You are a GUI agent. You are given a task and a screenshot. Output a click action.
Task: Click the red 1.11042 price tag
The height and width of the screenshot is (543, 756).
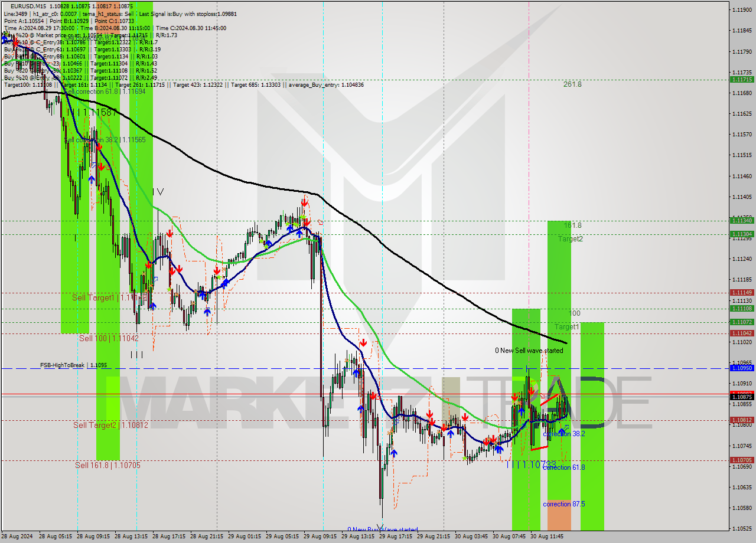coord(741,333)
